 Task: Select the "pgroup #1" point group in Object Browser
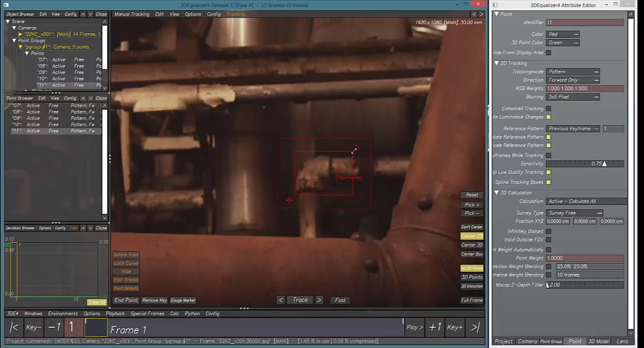point(57,47)
